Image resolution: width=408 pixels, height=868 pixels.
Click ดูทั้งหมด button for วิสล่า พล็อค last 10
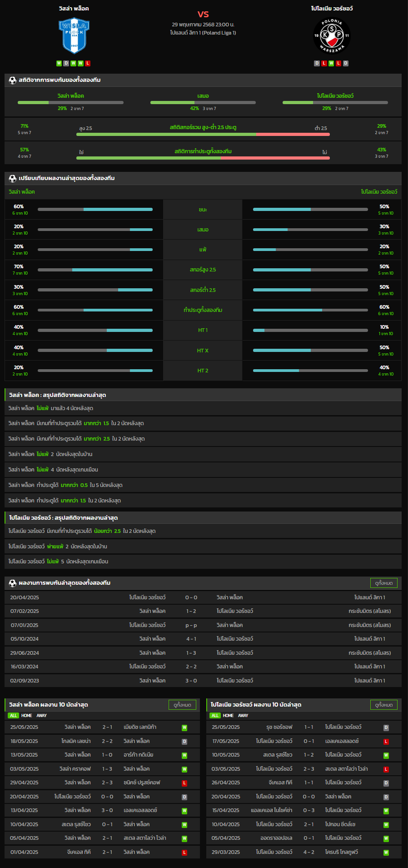(x=182, y=705)
